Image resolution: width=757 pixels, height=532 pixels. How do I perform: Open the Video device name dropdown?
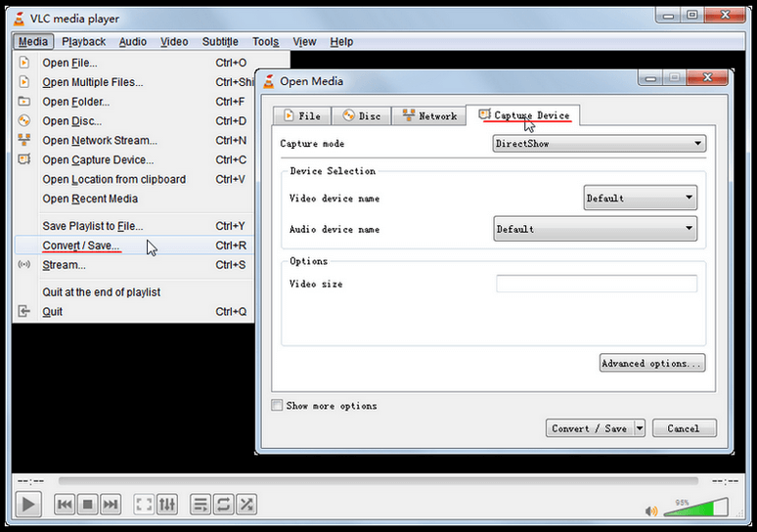[x=640, y=199]
